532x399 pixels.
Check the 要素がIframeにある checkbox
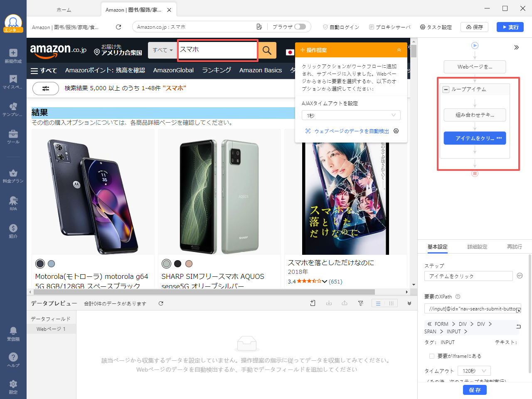431,356
